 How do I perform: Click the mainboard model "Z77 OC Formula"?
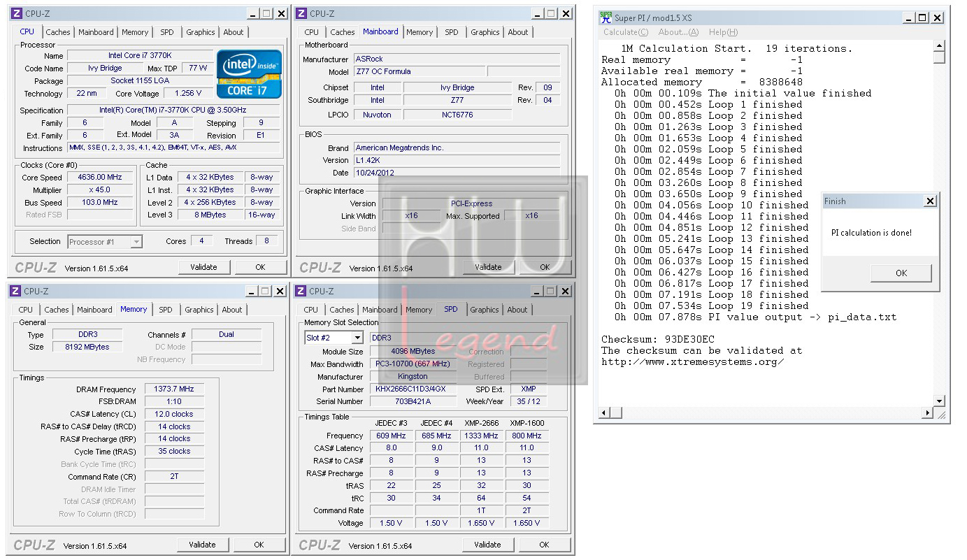point(419,72)
